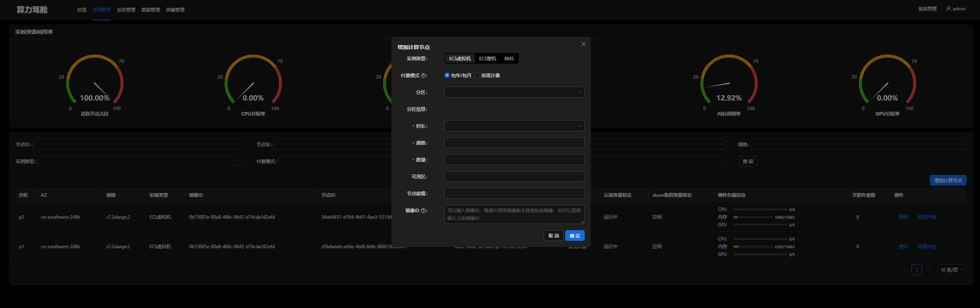
Task: Open the 时长 dropdown in dialog
Action: pyautogui.click(x=514, y=126)
